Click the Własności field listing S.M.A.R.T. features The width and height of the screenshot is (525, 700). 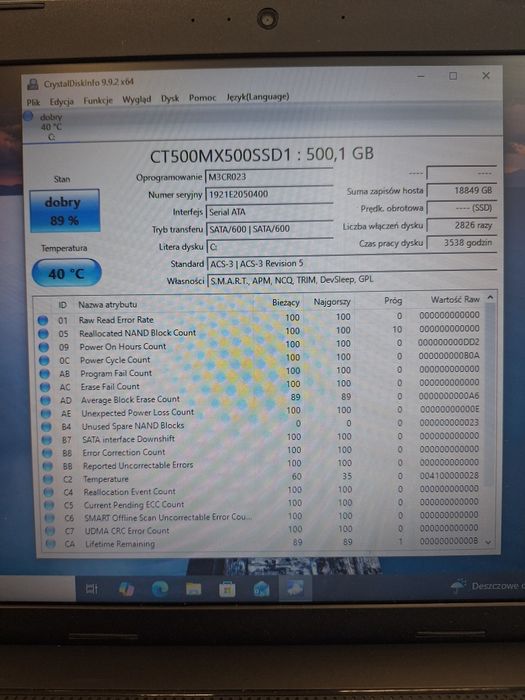[352, 279]
